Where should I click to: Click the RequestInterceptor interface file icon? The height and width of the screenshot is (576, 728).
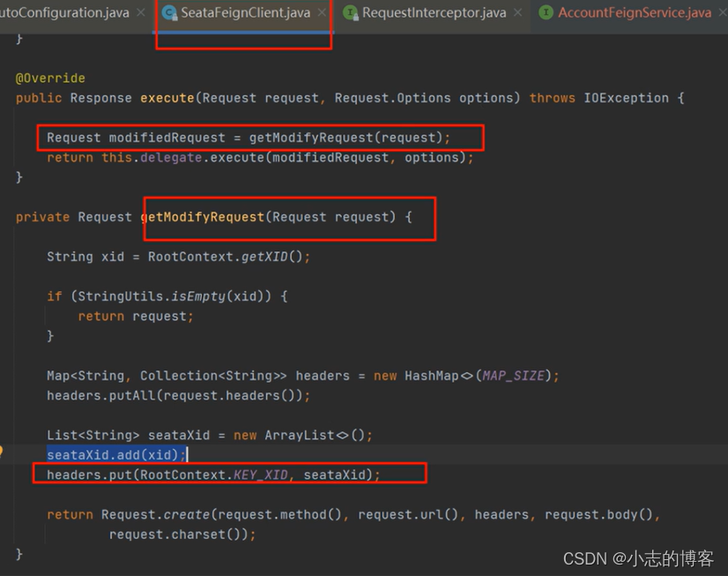coord(351,13)
